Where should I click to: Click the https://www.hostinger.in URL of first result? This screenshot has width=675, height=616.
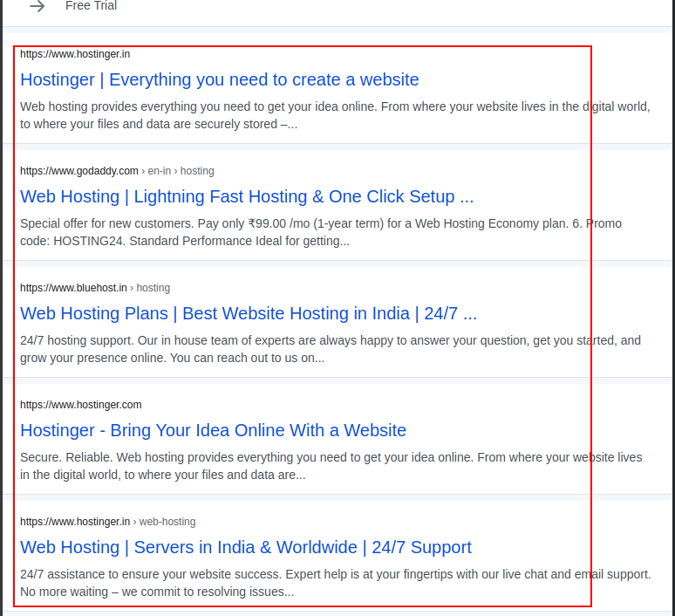click(x=75, y=54)
